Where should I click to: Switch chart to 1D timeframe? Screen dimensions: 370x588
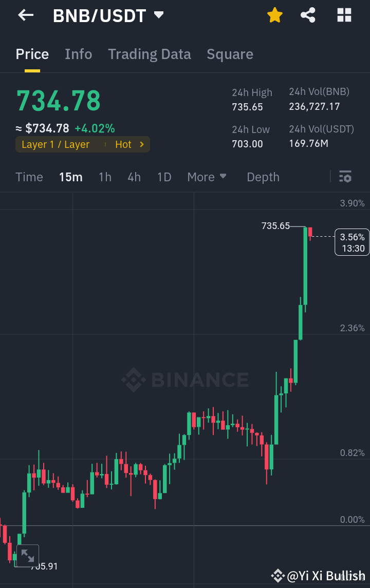(164, 177)
